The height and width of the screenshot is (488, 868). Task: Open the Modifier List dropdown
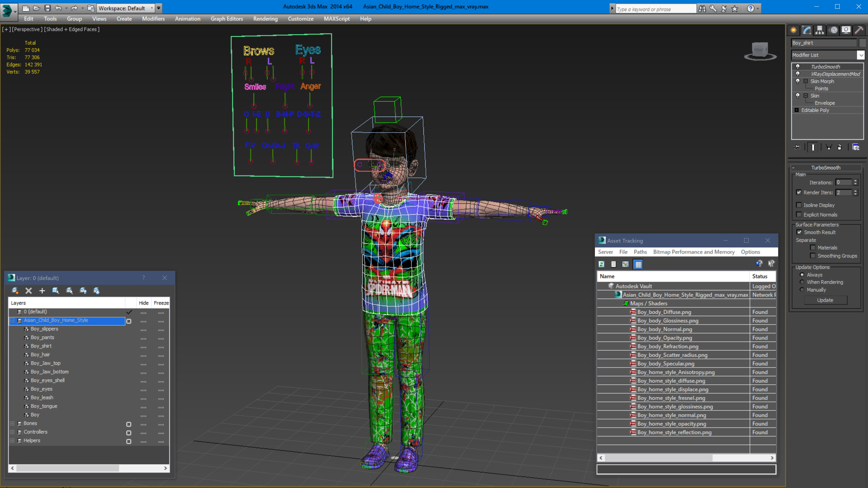pyautogui.click(x=861, y=55)
